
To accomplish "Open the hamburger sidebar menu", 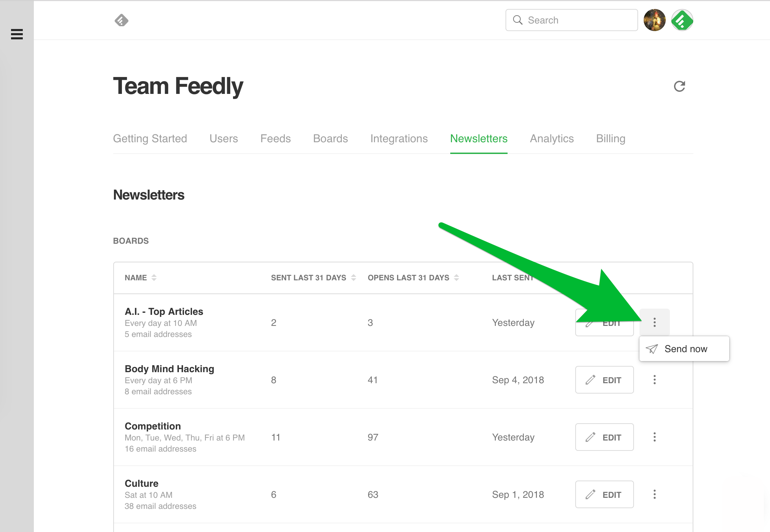I will click(x=17, y=34).
